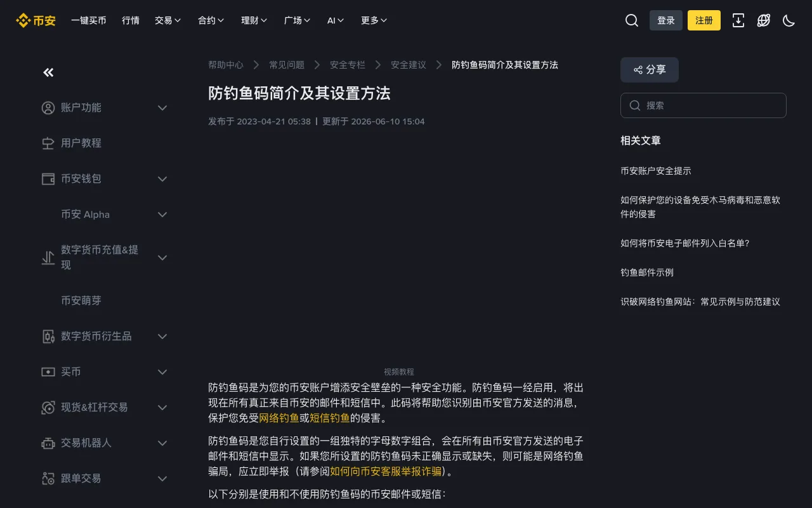Click the 数字货币衍生品 icon
The image size is (812, 508).
pyautogui.click(x=48, y=337)
